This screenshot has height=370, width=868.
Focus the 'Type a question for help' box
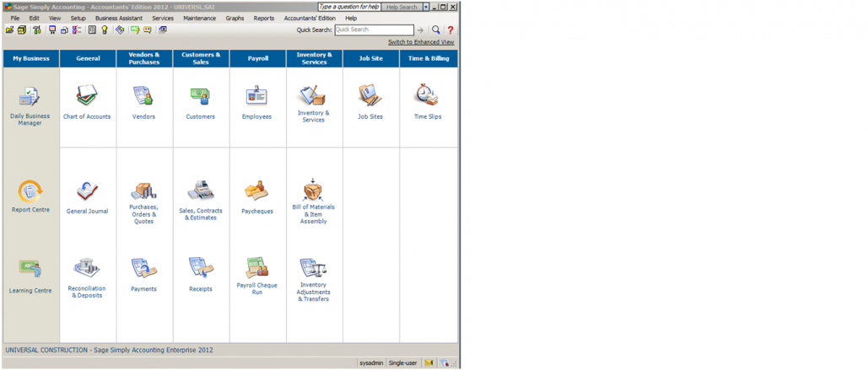(349, 8)
